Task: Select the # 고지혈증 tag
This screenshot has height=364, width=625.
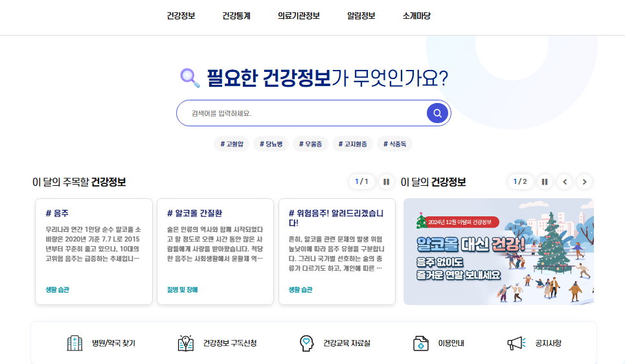Action: coord(353,144)
